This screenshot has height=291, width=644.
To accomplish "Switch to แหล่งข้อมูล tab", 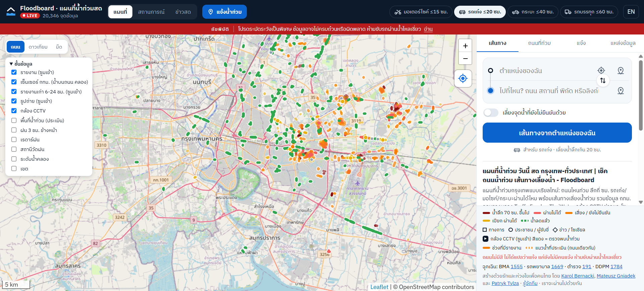I will [x=623, y=43].
